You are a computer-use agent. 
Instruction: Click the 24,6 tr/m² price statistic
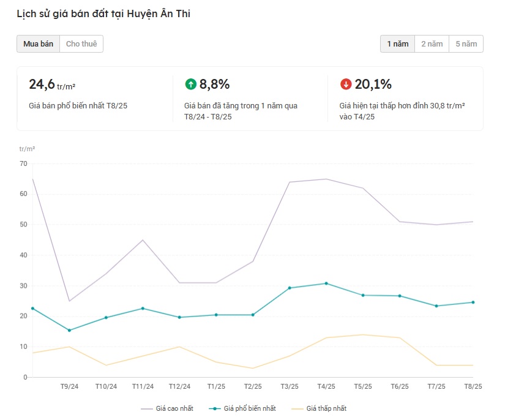coord(56,84)
